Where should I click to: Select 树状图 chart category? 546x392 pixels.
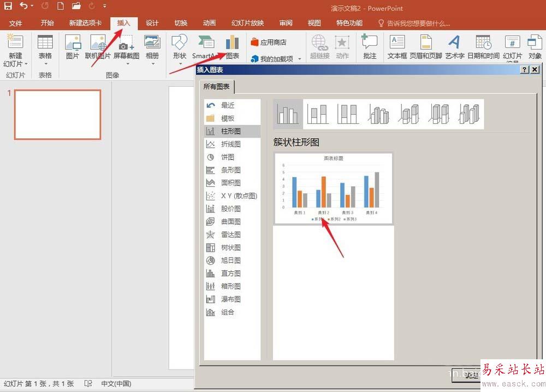click(231, 247)
